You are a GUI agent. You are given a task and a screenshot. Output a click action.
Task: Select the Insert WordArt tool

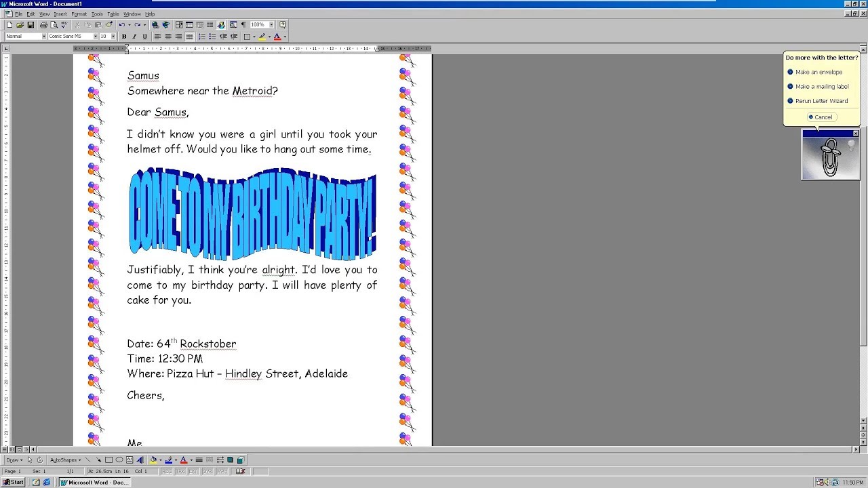140,460
